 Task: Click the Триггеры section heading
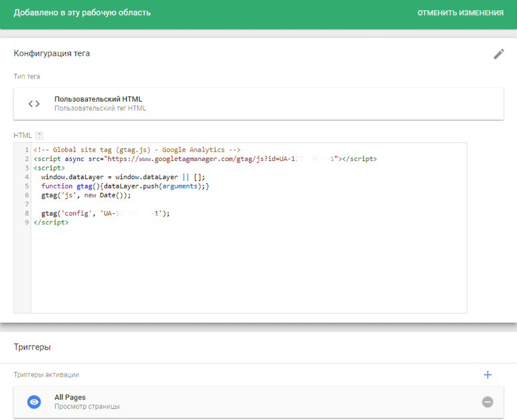coord(33,347)
